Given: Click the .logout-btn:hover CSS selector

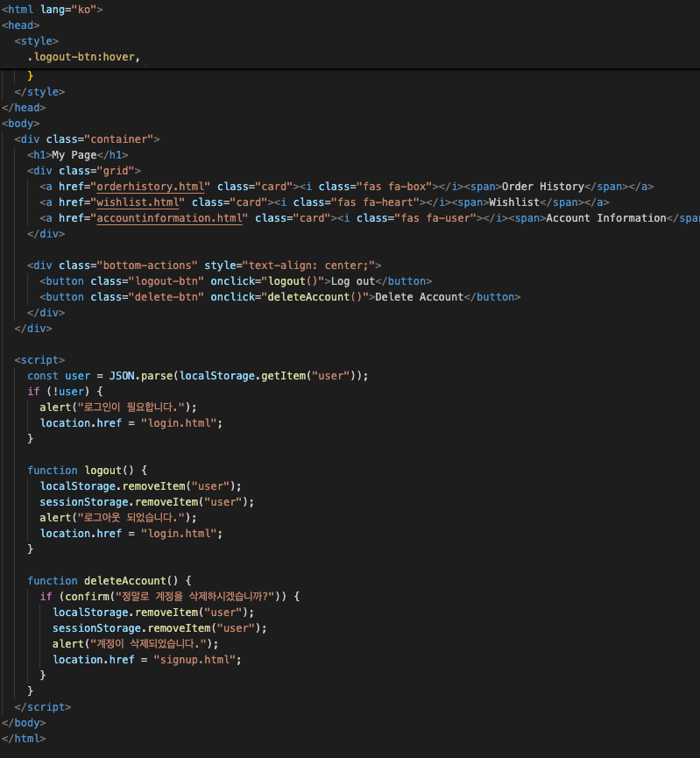Looking at the screenshot, I should point(83,57).
